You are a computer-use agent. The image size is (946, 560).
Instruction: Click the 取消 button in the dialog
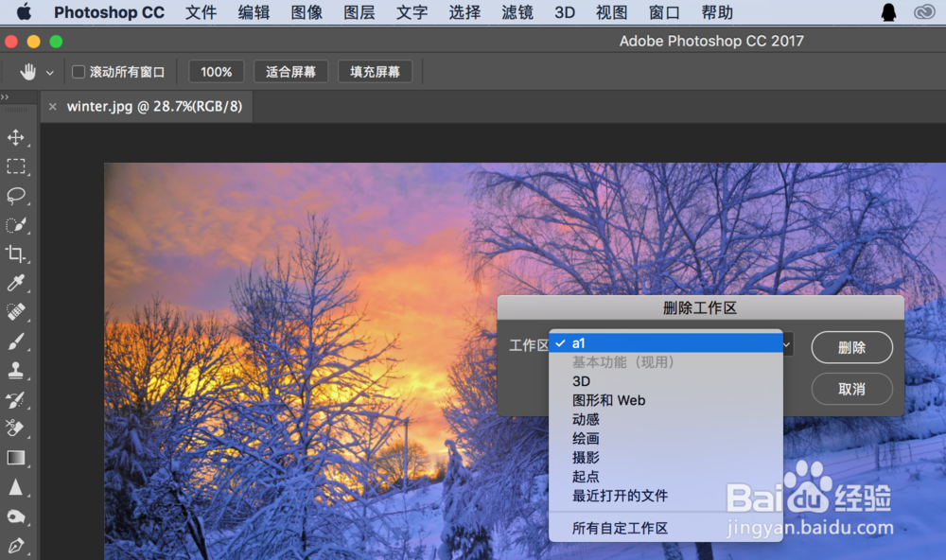850,389
